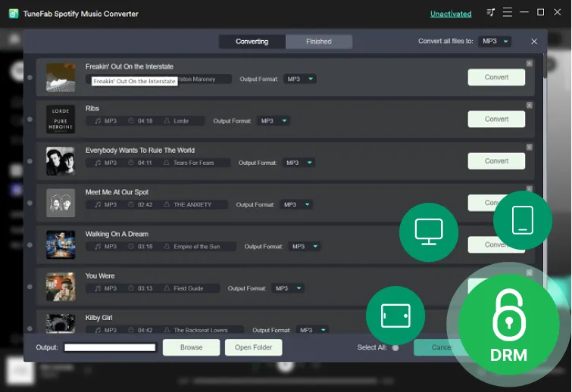Select Everybody Wants To Rule The World radio
This screenshot has width=572, height=392.
pos(30,161)
